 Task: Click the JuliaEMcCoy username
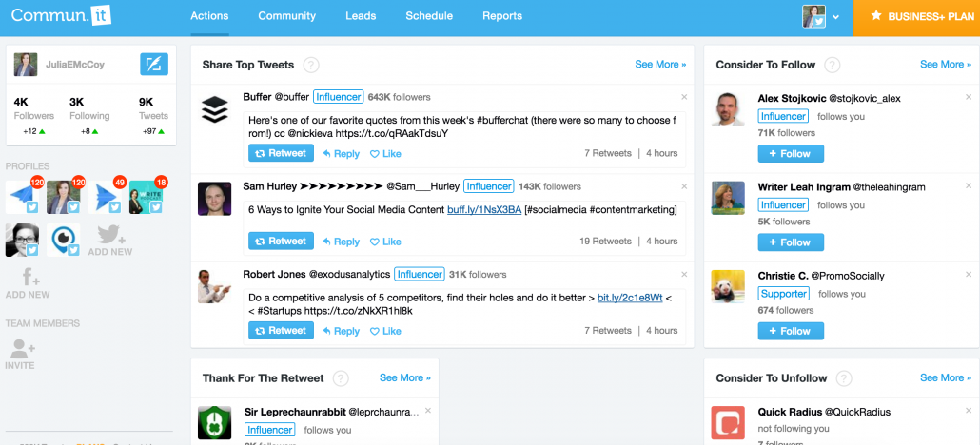[x=73, y=65]
